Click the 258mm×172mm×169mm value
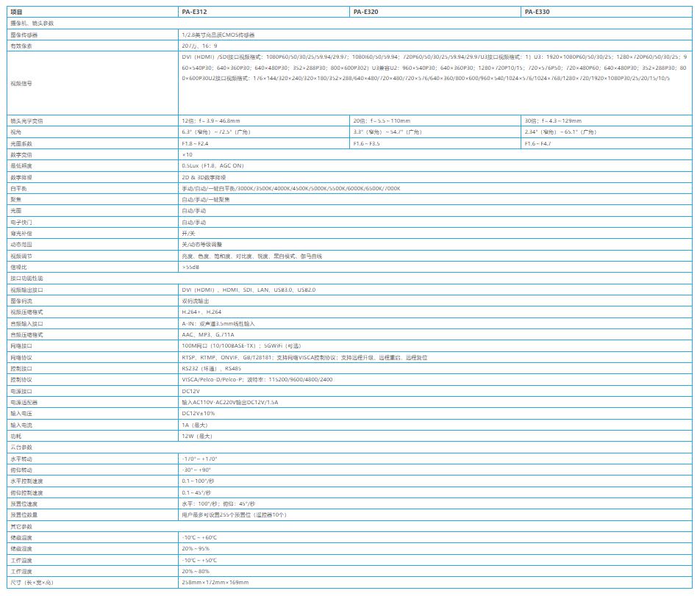The width and height of the screenshot is (700, 596). tap(215, 583)
